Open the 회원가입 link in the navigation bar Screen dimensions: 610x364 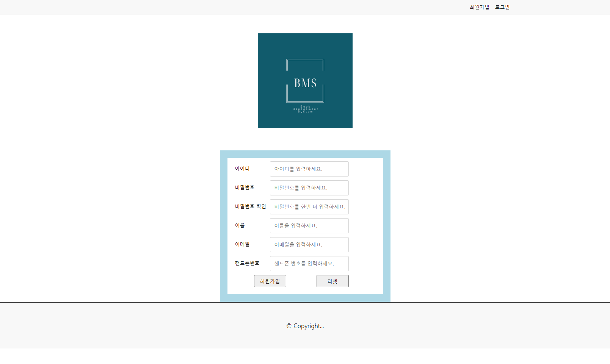(478, 6)
